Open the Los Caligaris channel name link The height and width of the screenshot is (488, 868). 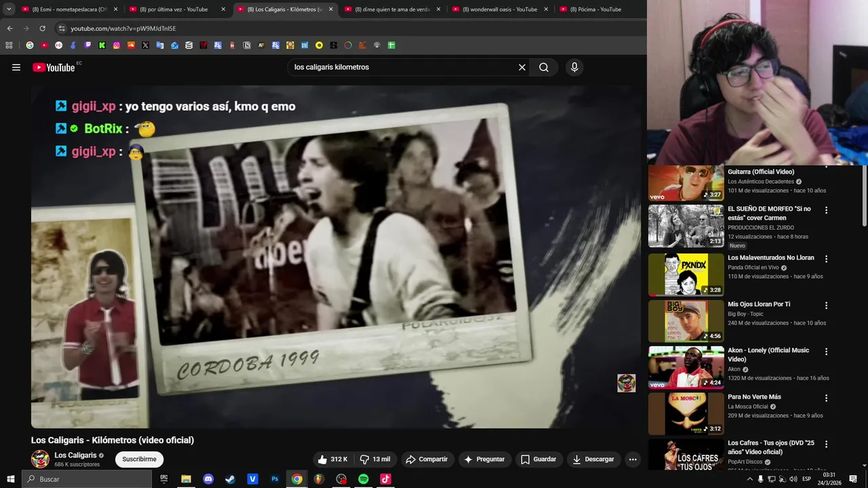[x=75, y=455]
